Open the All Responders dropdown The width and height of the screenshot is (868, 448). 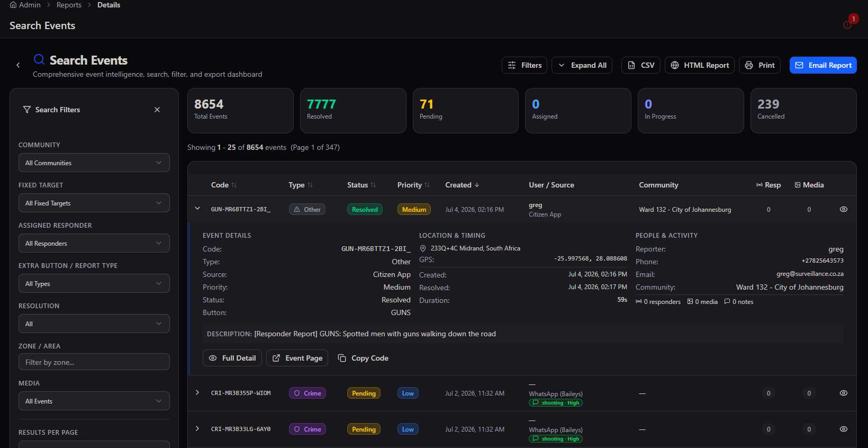[x=94, y=243]
